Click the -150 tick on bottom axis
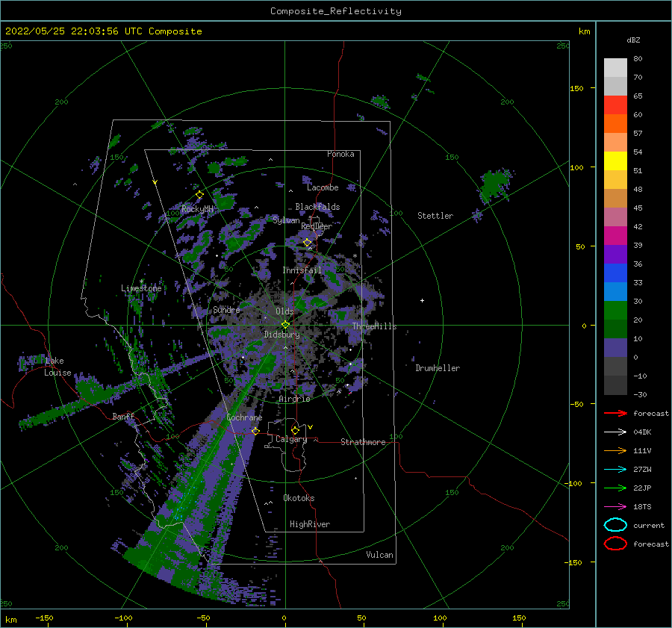The image size is (672, 628). (x=44, y=618)
